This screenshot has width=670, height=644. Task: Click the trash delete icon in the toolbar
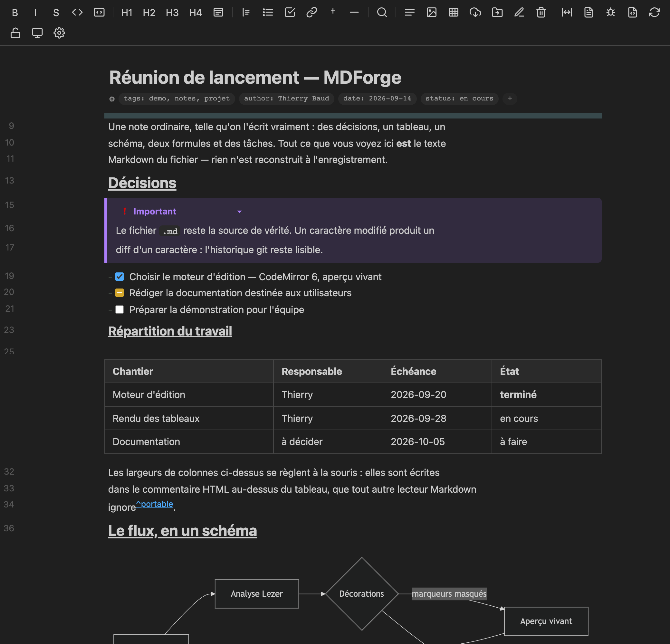pyautogui.click(x=541, y=13)
